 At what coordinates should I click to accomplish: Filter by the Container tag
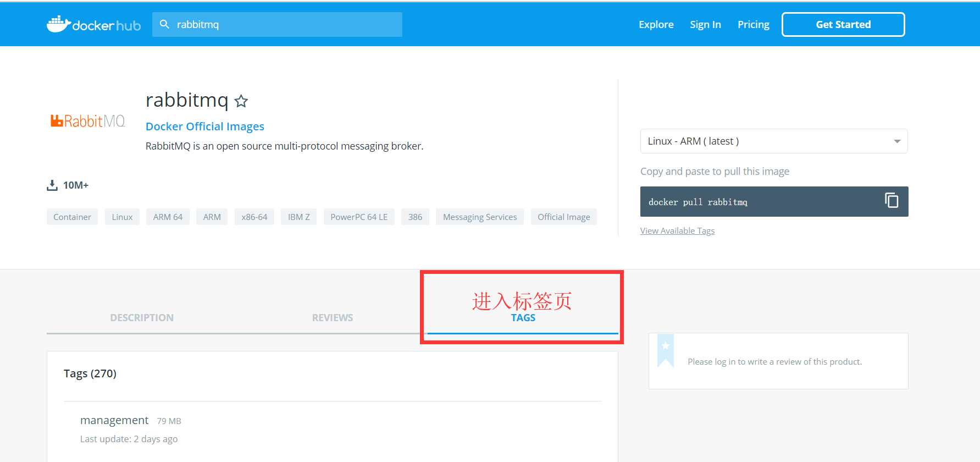coord(72,217)
